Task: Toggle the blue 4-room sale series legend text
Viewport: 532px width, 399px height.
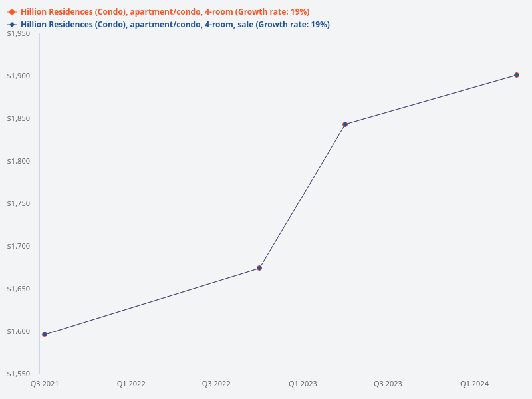Action: (x=175, y=25)
